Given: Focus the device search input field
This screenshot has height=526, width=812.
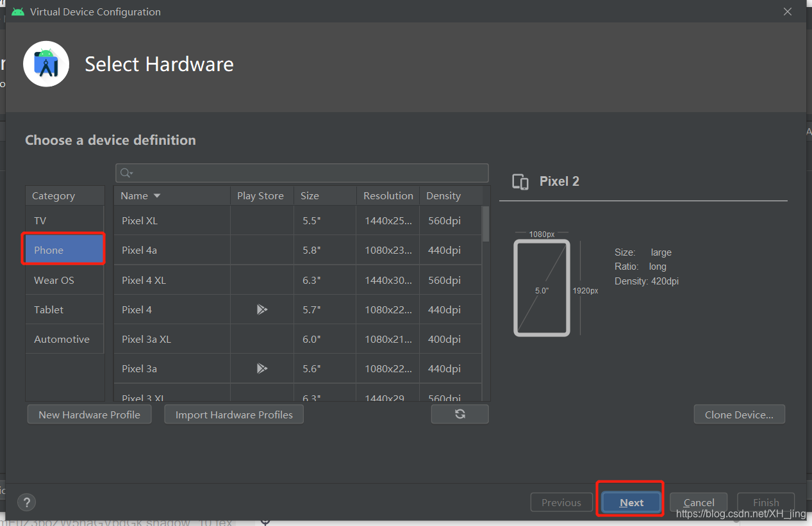Looking at the screenshot, I should [302, 173].
